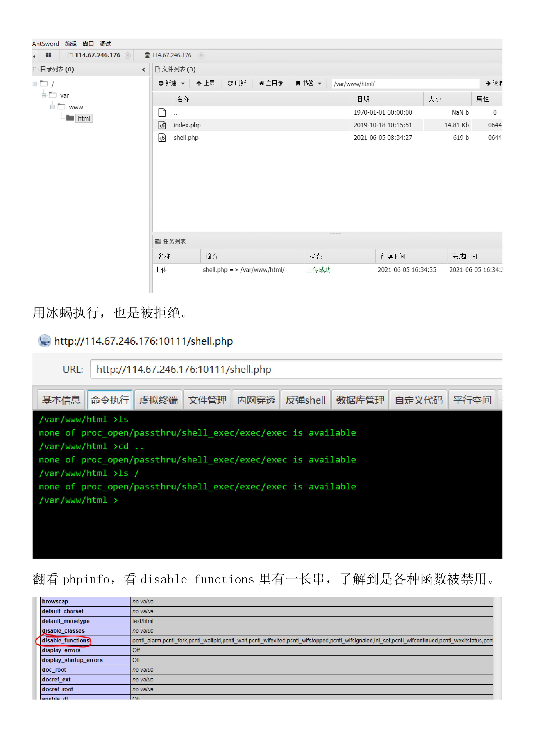
Task: Select the html folder in tree
Action: (84, 119)
